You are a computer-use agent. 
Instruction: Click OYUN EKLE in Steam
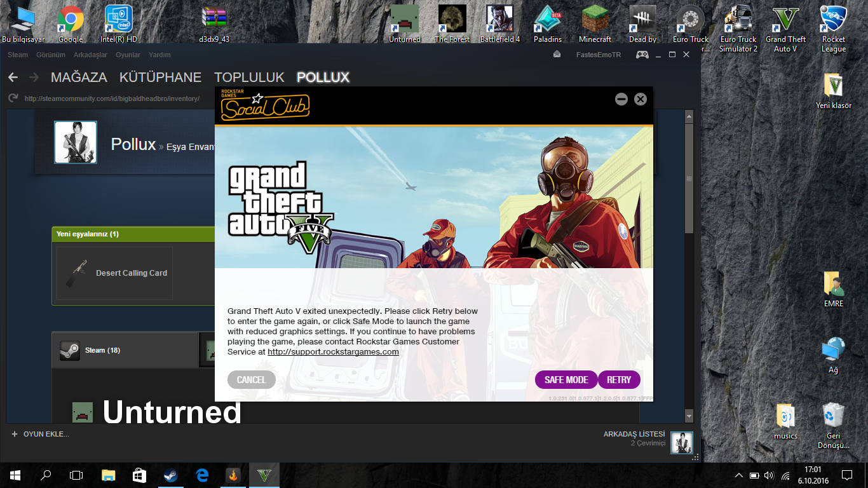[40, 434]
